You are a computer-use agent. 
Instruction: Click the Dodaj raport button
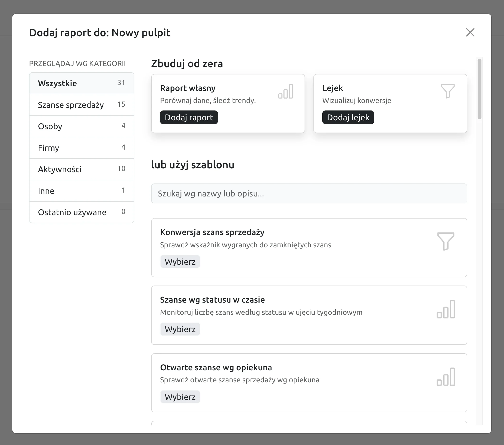click(x=189, y=117)
